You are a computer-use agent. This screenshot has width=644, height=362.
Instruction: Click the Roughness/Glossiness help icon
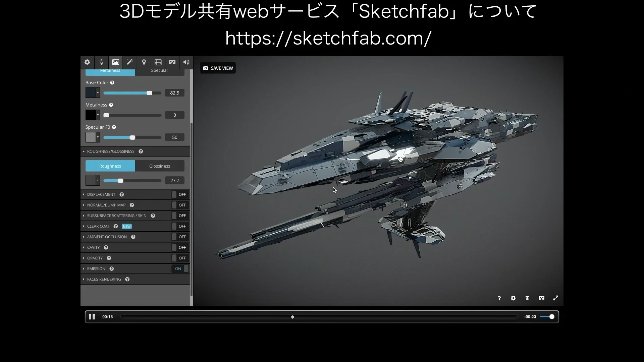coord(141,152)
